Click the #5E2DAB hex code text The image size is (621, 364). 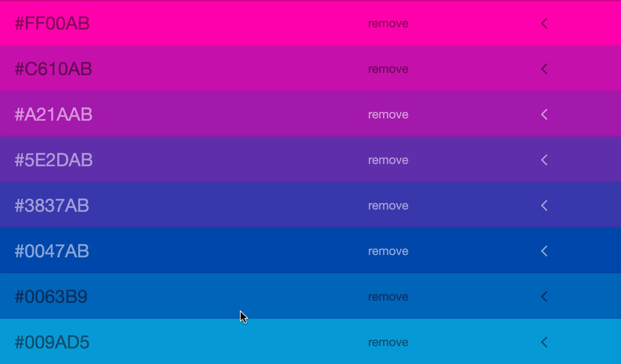[x=54, y=160]
